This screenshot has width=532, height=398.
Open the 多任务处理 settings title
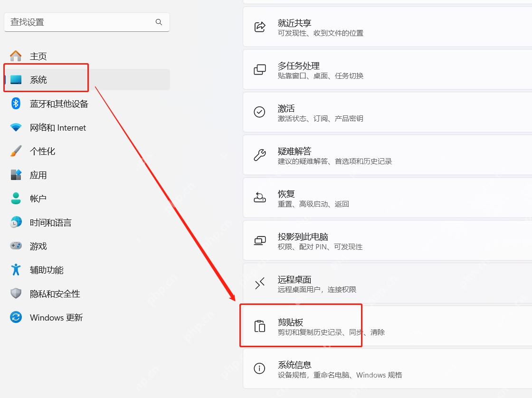(x=299, y=66)
